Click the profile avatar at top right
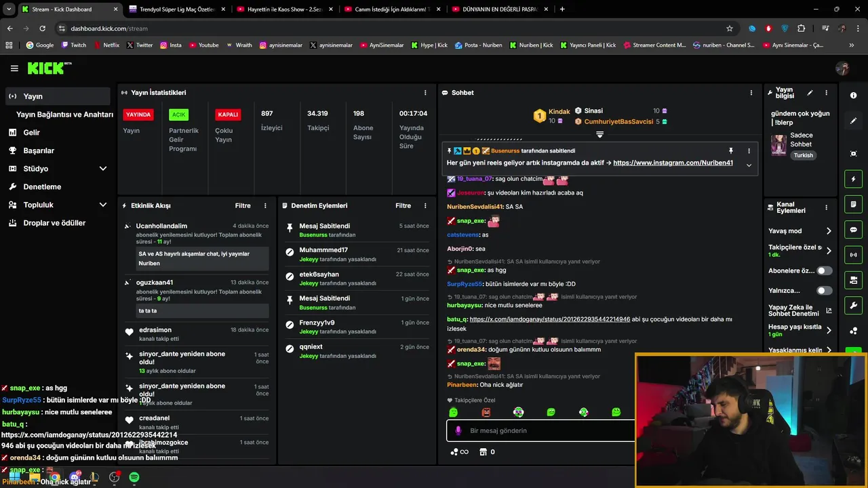The width and height of the screenshot is (868, 488). click(842, 68)
